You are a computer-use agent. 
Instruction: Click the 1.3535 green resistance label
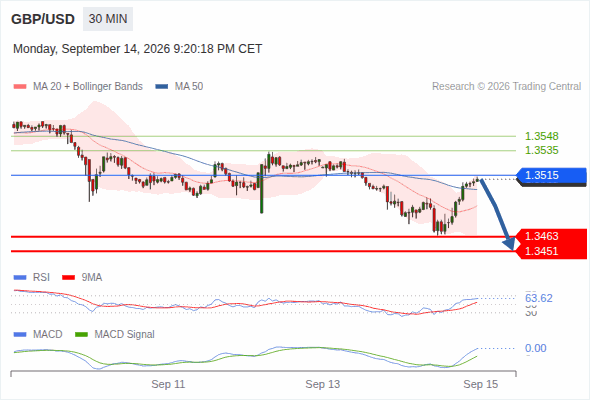(542, 151)
